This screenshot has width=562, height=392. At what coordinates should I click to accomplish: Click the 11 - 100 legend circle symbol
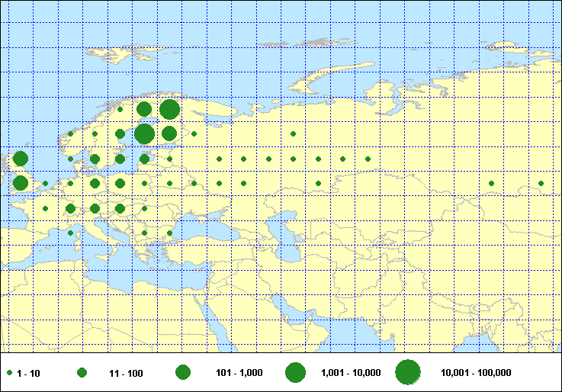[x=82, y=373]
